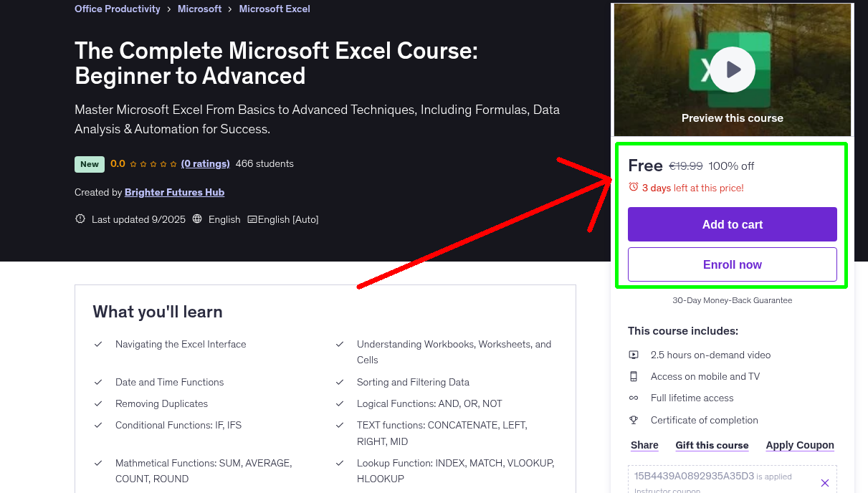
Task: View the (0 ratings) link
Action: coord(205,163)
